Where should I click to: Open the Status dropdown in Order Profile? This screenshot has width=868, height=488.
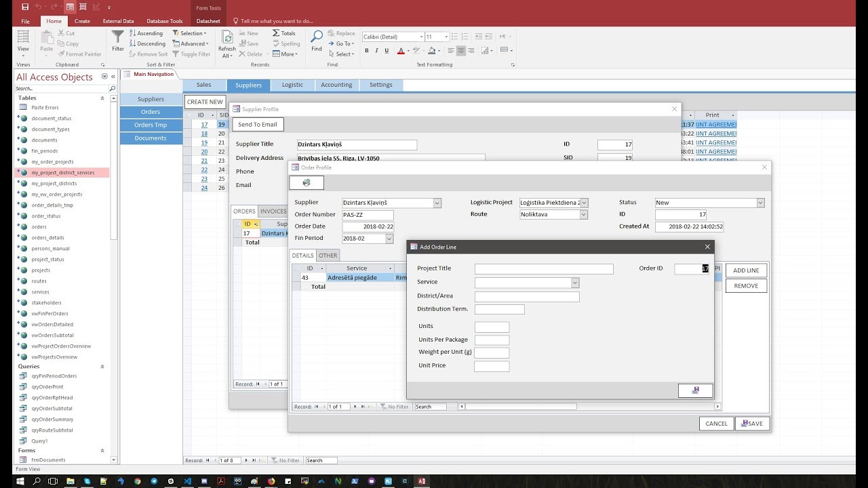point(760,203)
